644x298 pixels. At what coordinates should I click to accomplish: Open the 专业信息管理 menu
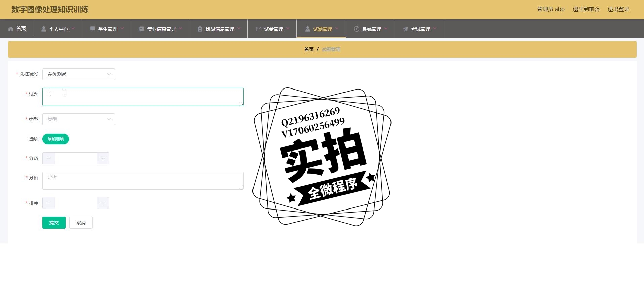coord(160,28)
